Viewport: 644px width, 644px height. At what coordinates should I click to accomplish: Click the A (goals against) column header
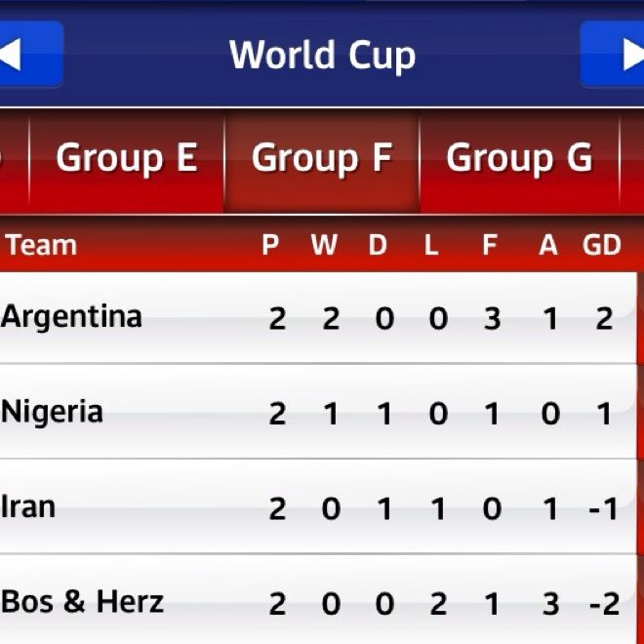[x=548, y=246]
